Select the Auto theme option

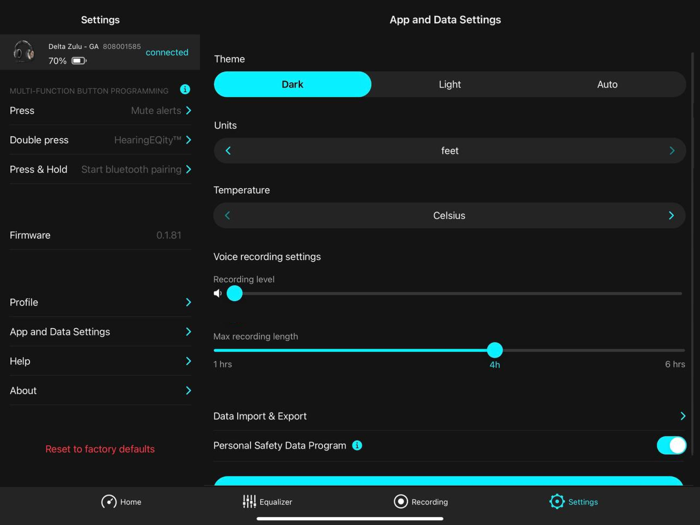607,84
